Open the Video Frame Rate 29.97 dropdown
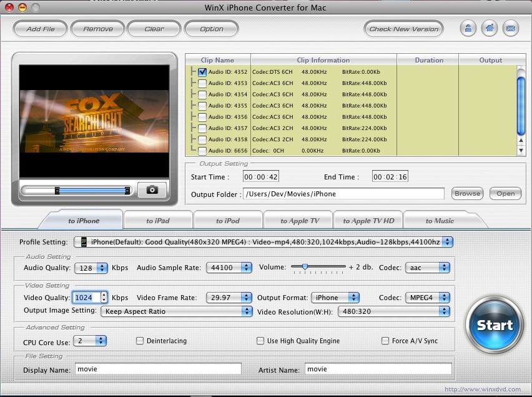This screenshot has width=532, height=397. click(229, 298)
